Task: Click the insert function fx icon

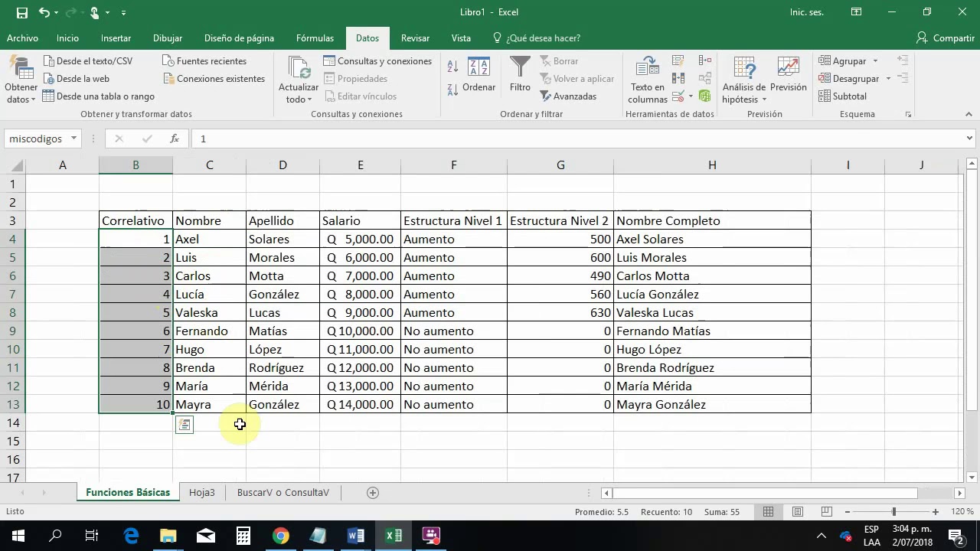Action: tap(175, 139)
